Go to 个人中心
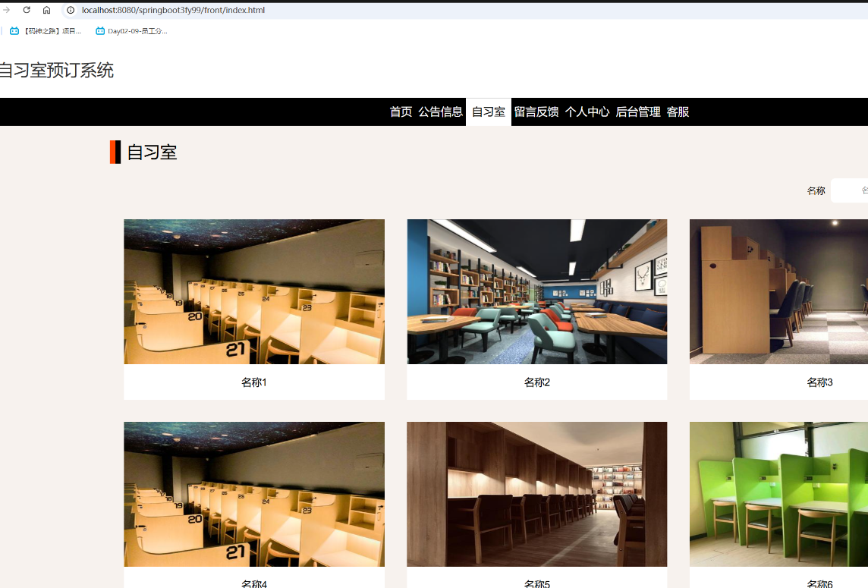 tap(587, 112)
